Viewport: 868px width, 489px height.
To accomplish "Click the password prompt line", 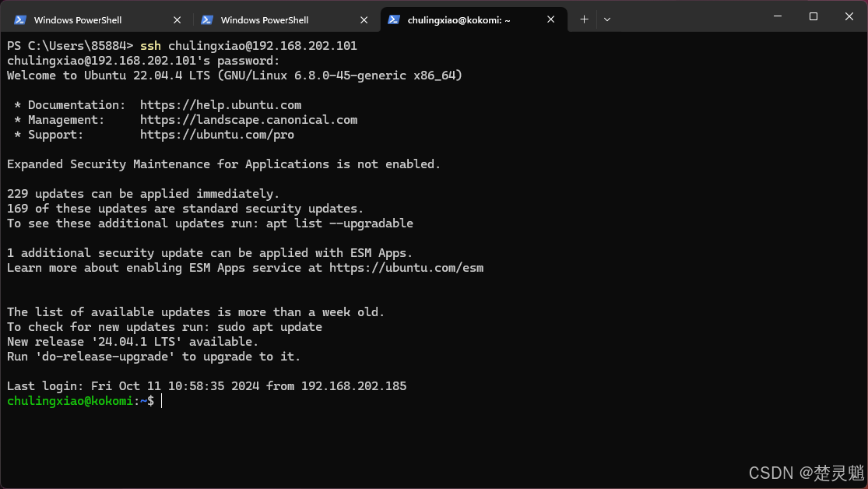I will 143,61.
